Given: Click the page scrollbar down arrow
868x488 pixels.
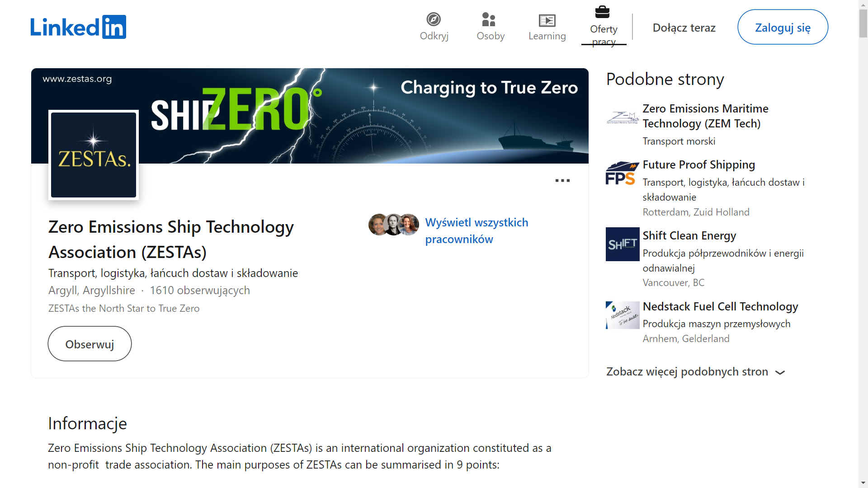Looking at the screenshot, I should [863, 483].
